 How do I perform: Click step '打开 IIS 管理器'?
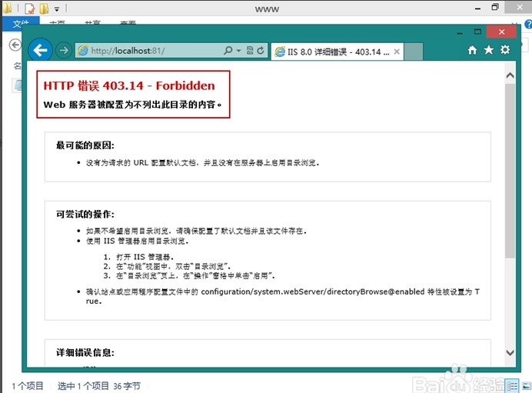145,257
